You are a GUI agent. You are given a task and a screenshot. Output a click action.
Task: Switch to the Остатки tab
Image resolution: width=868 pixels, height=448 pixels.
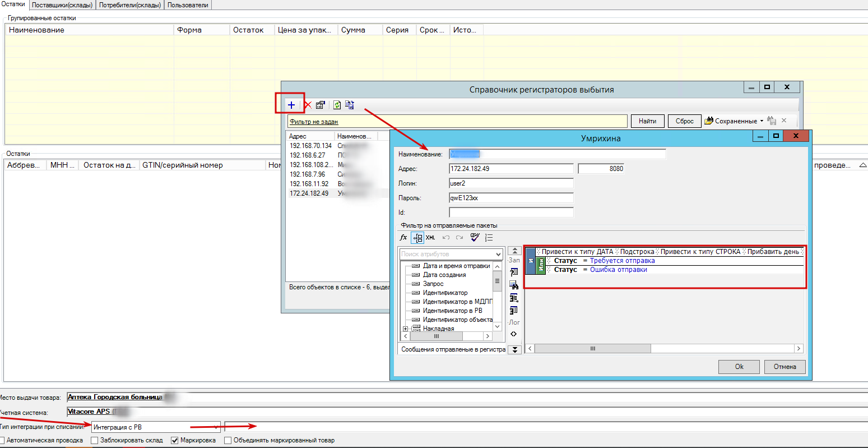(13, 4)
